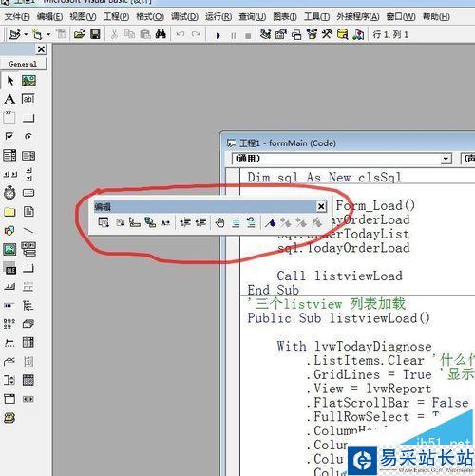Open the 运行(R) menu

point(218,16)
